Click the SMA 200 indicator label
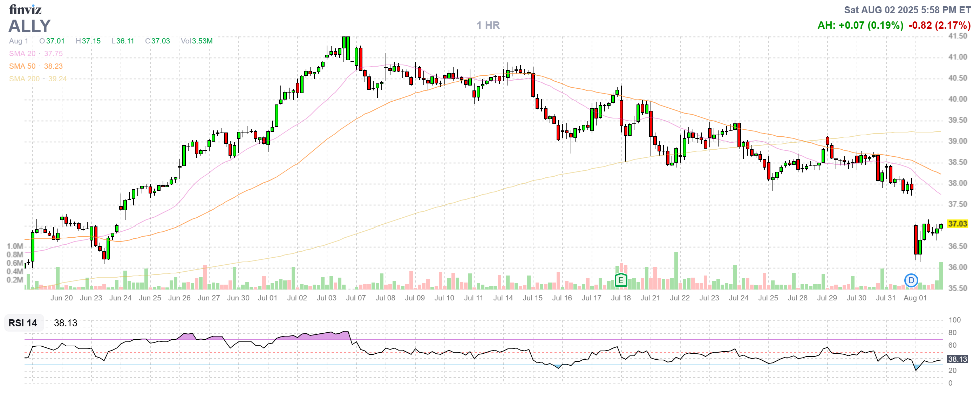 click(x=24, y=79)
